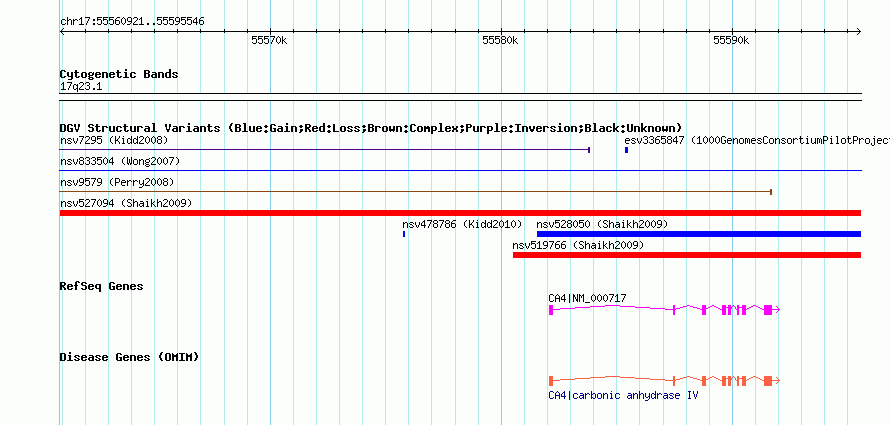Click the small blue esv3365847 gain marker
The image size is (890, 425).
(x=627, y=150)
